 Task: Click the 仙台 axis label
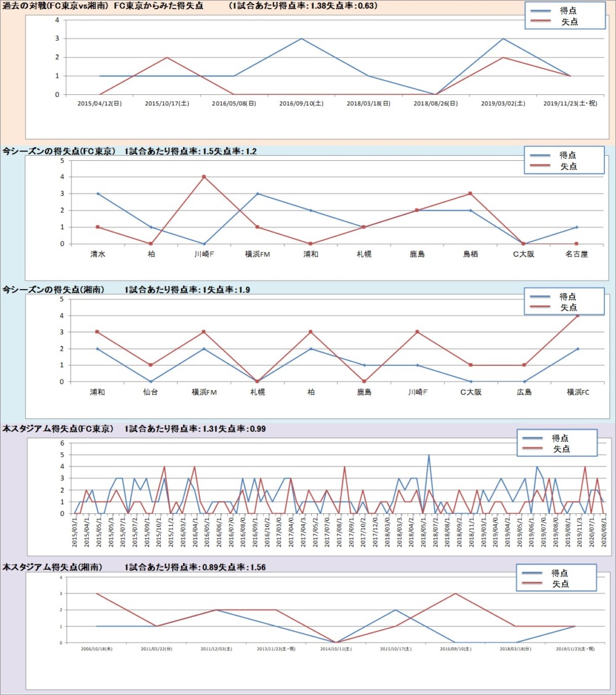click(151, 392)
